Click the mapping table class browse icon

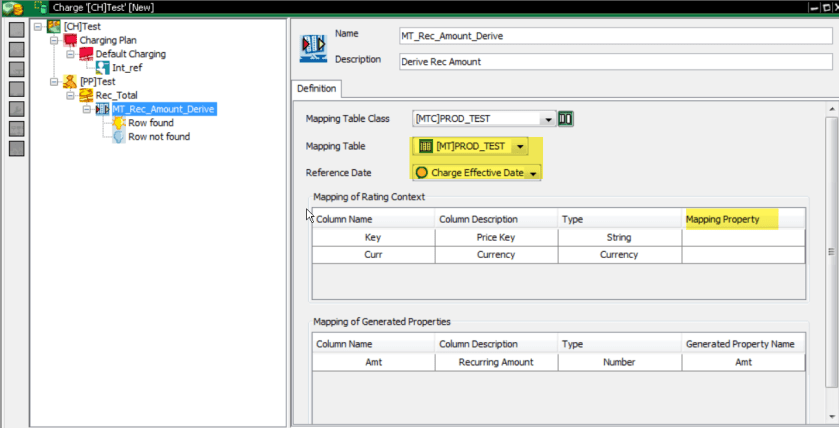(566, 119)
